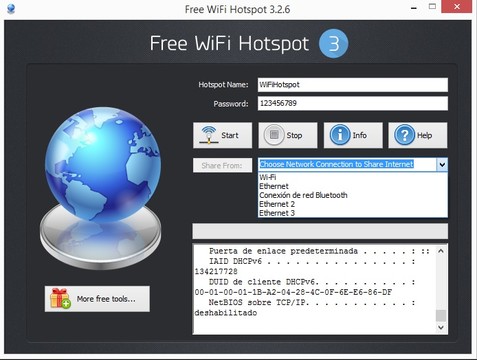The image size is (477, 360).
Task: Click the Stop button's square icon
Action: (274, 135)
